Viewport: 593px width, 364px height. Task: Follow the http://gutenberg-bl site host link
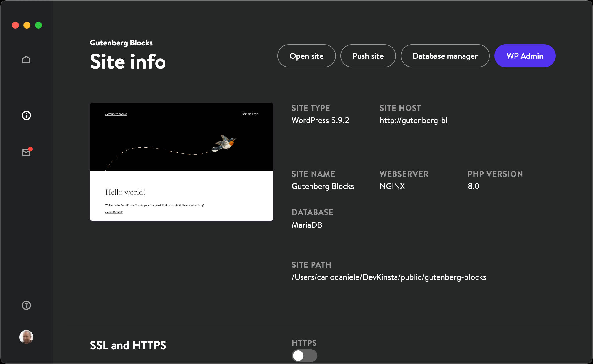[413, 120]
